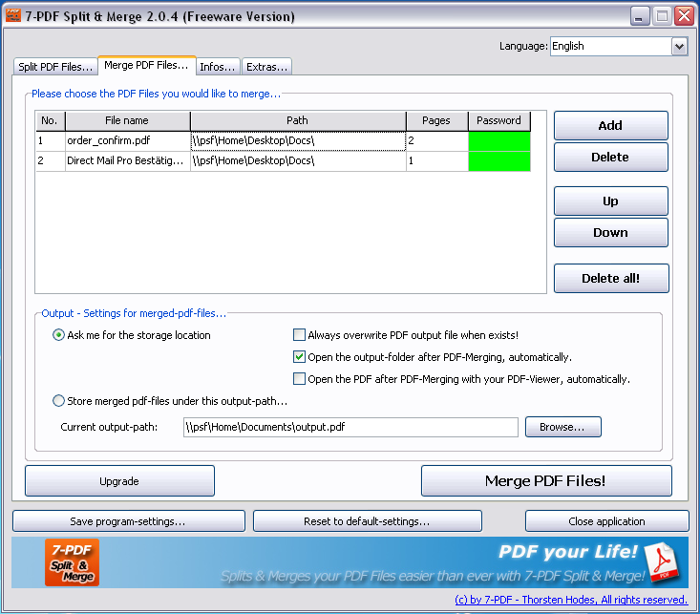Click Close application button
700x614 pixels.
(x=607, y=521)
